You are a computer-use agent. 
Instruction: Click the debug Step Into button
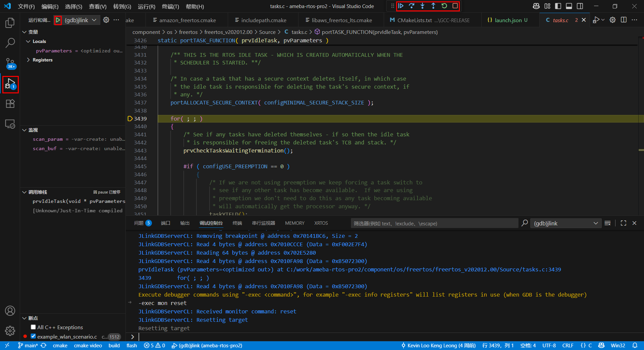(422, 6)
